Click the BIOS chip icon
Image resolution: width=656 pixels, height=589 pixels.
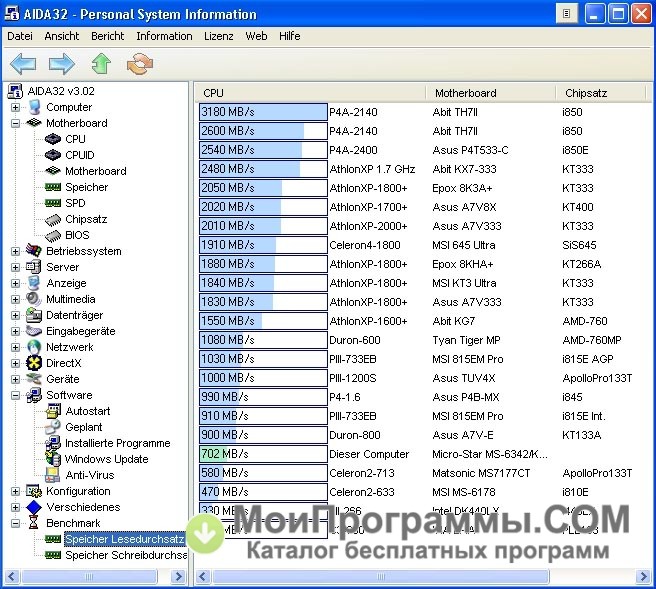(x=53, y=236)
